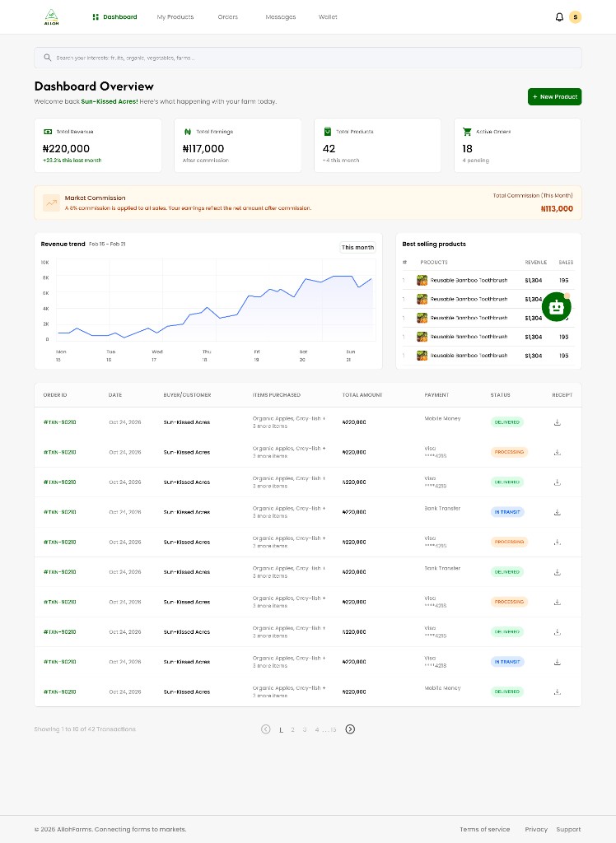The height and width of the screenshot is (843, 616).
Task: Download receipt for Visa In Transit order
Action: (558, 662)
